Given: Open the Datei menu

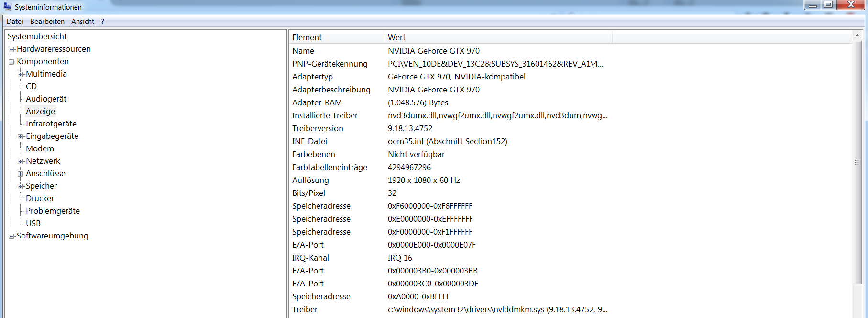Looking at the screenshot, I should click(15, 22).
